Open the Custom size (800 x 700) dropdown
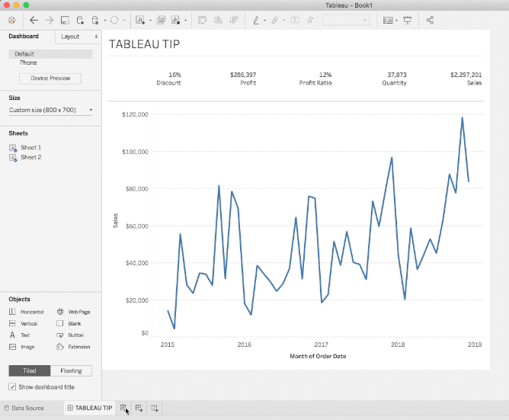The width and height of the screenshot is (509, 420). 50,110
